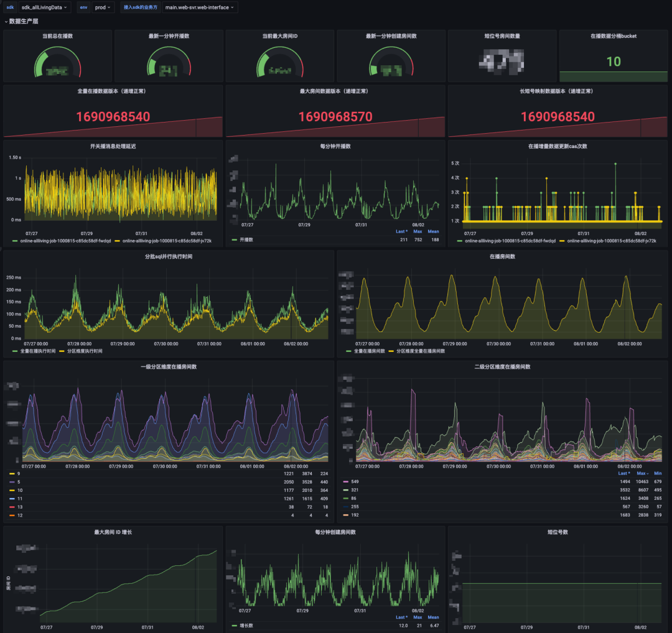The height and width of the screenshot is (633, 672).
Task: Click the 接入sdk的业务方 variable label
Action: [140, 7]
